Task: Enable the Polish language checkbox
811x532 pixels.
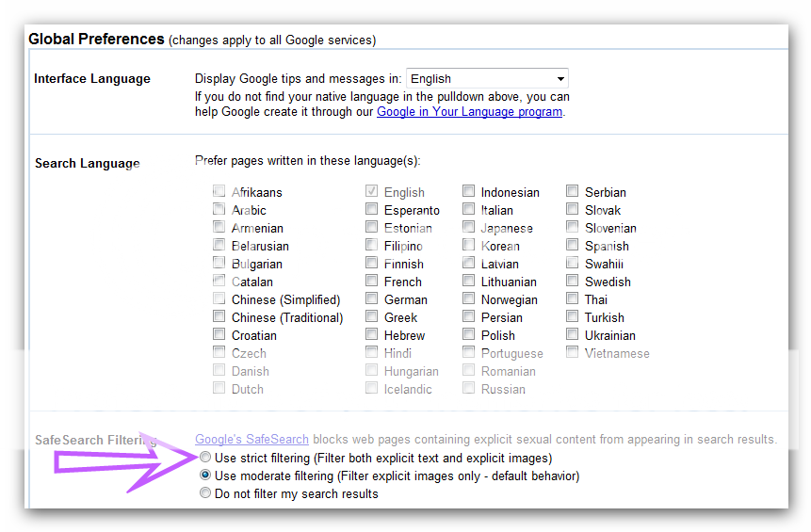Action: click(469, 335)
